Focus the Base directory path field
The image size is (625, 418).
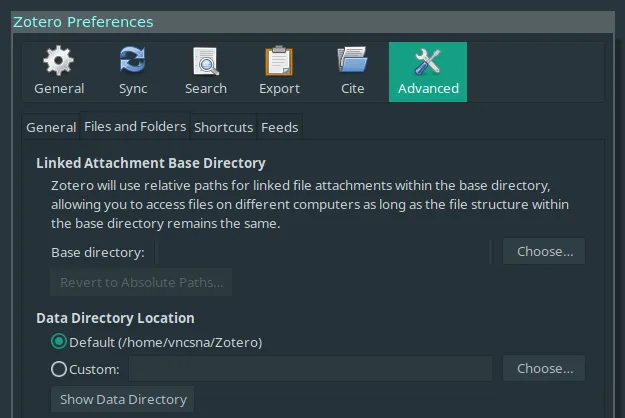coord(323,252)
